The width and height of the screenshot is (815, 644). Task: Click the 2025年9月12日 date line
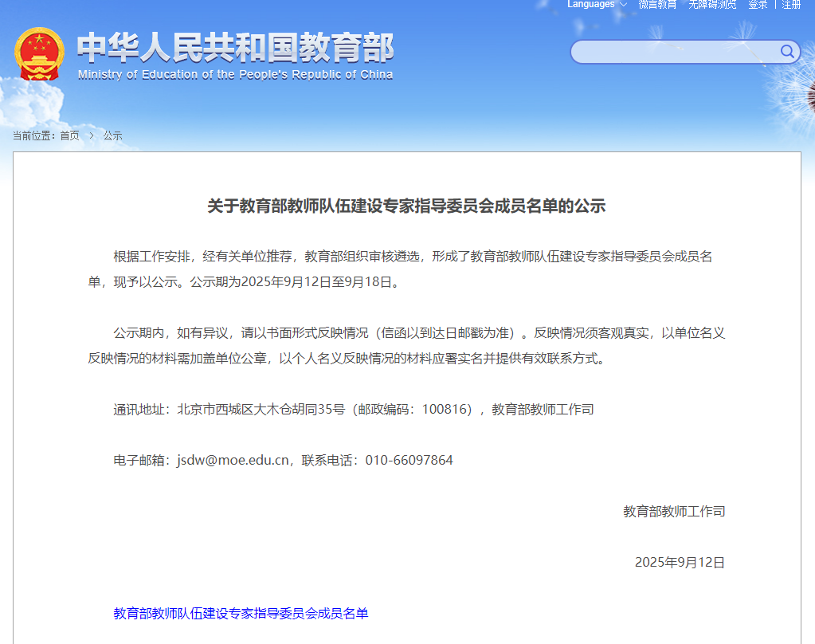coord(680,562)
